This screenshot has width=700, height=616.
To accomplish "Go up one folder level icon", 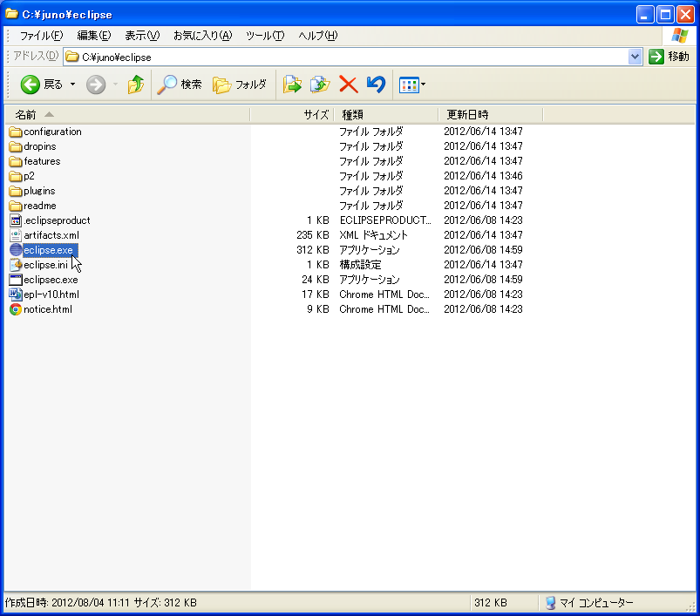I will click(136, 85).
